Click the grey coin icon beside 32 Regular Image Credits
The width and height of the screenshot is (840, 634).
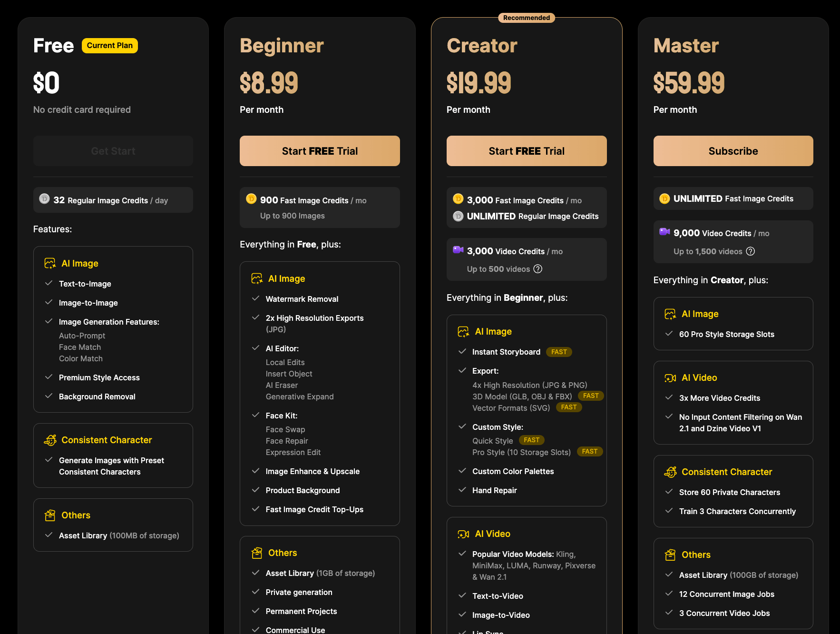(44, 199)
